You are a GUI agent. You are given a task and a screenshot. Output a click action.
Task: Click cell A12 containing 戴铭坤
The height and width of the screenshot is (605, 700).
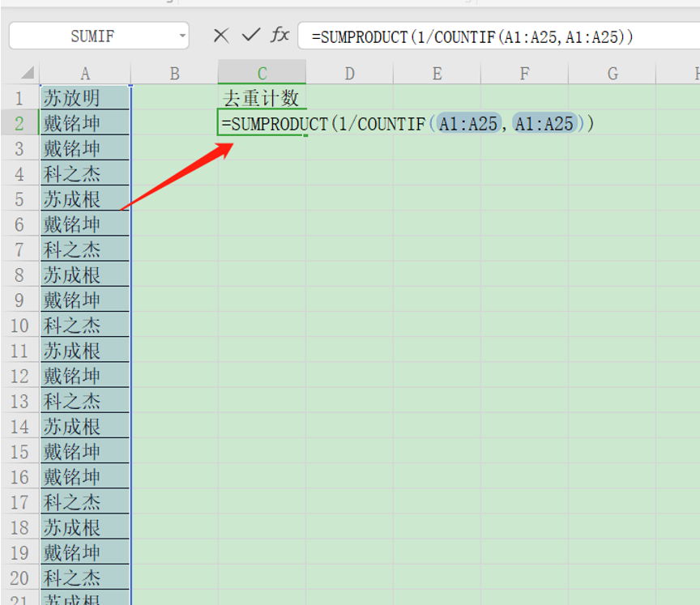[85, 375]
